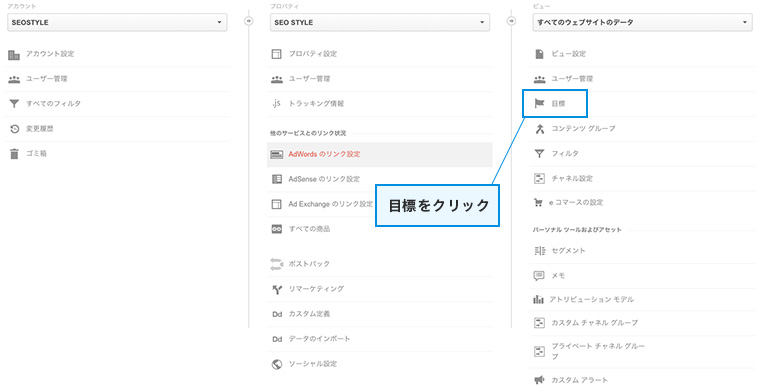768x388 pixels.
Task: Open カスタム アラート link
Action: 579,380
